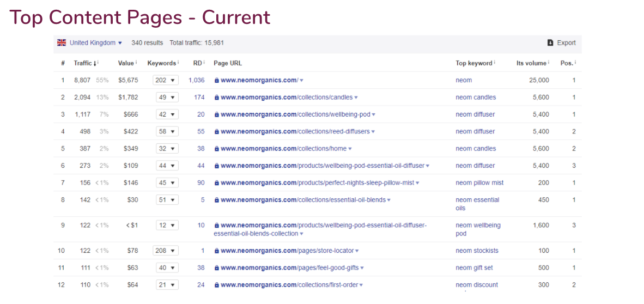Open the collections/essential-oil-blends page link

click(x=303, y=200)
